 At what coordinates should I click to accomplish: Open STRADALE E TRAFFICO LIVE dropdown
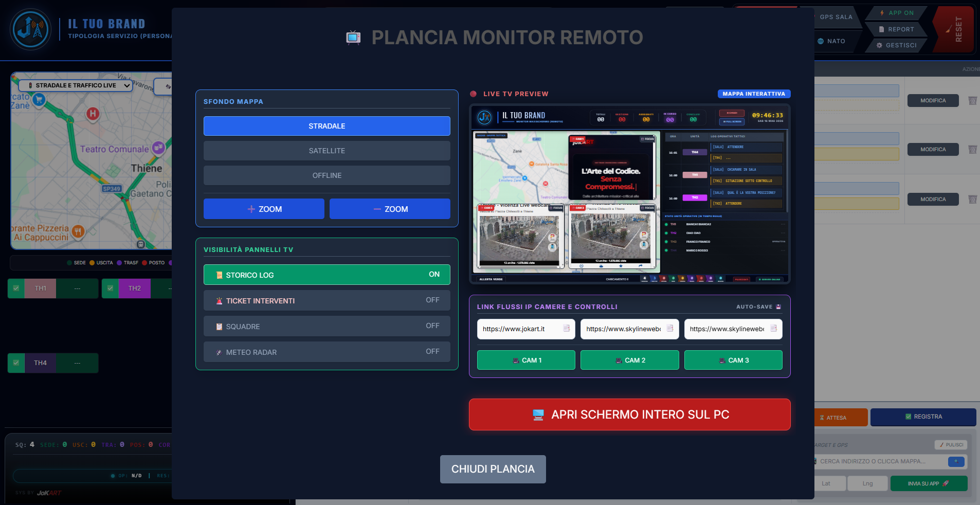(76, 85)
